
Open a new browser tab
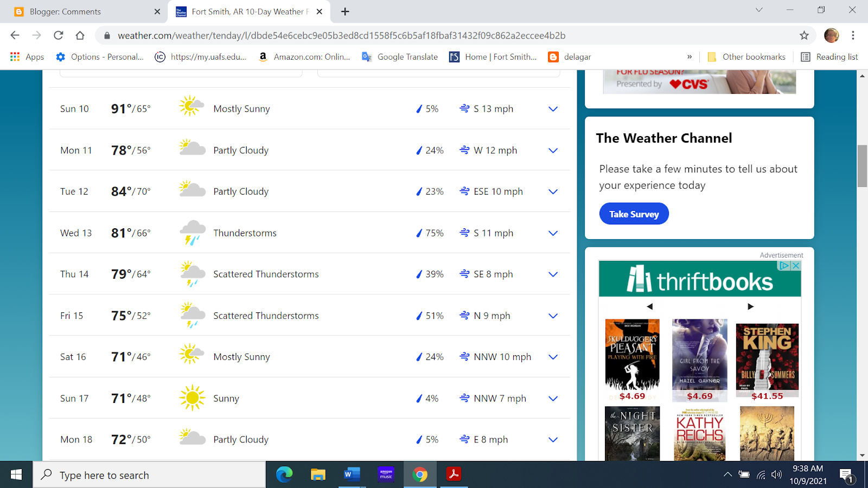[345, 11]
